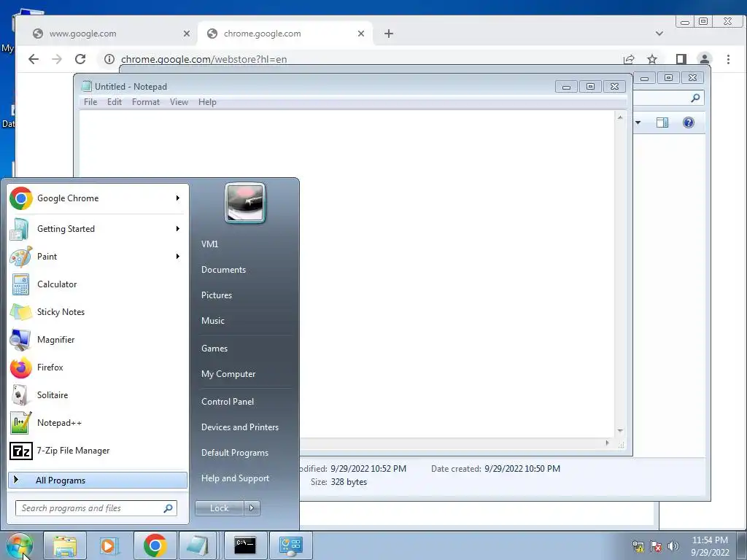The image size is (747, 560).
Task: Reload the Chrome page
Action: [80, 59]
